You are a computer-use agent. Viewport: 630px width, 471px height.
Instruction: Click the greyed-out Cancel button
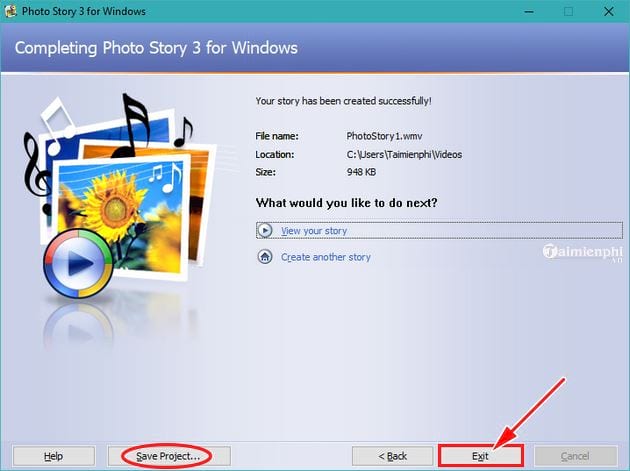[575, 456]
